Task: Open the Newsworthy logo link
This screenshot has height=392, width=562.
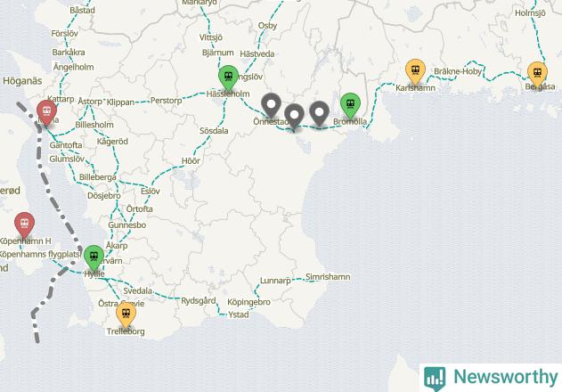Action: pos(491,378)
